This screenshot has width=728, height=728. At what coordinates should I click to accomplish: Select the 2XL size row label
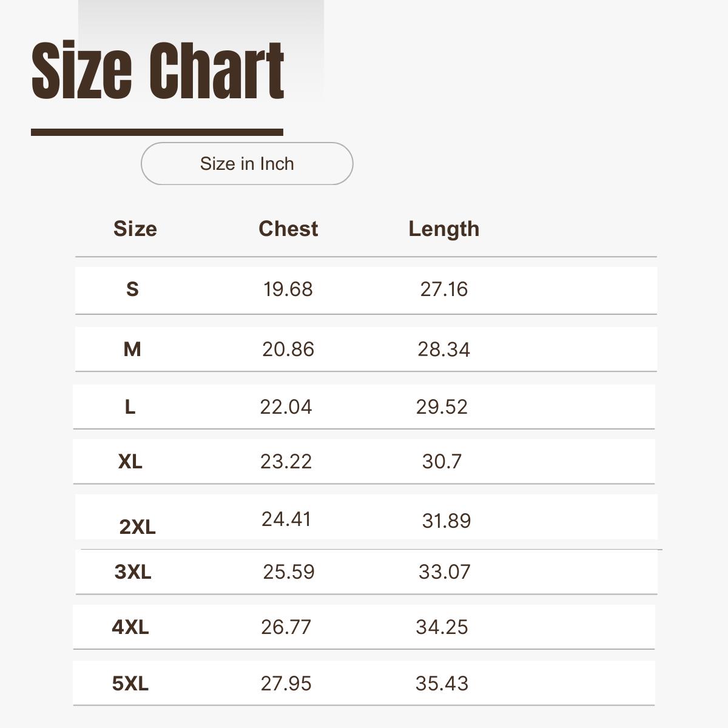(138, 527)
